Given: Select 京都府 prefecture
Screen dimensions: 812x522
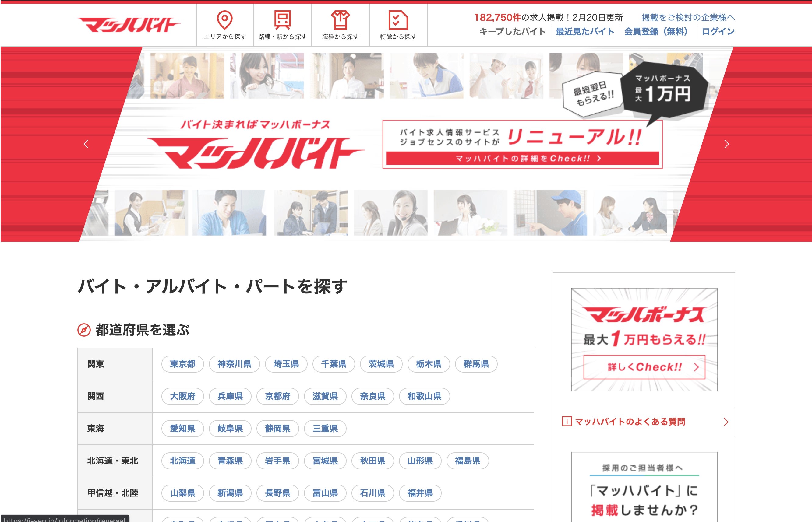Looking at the screenshot, I should coord(277,396).
